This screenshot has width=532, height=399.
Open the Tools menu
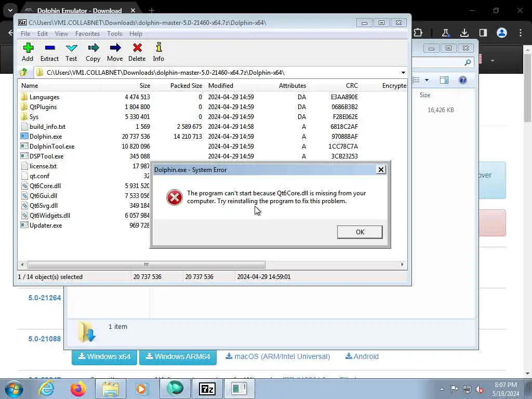click(x=115, y=34)
